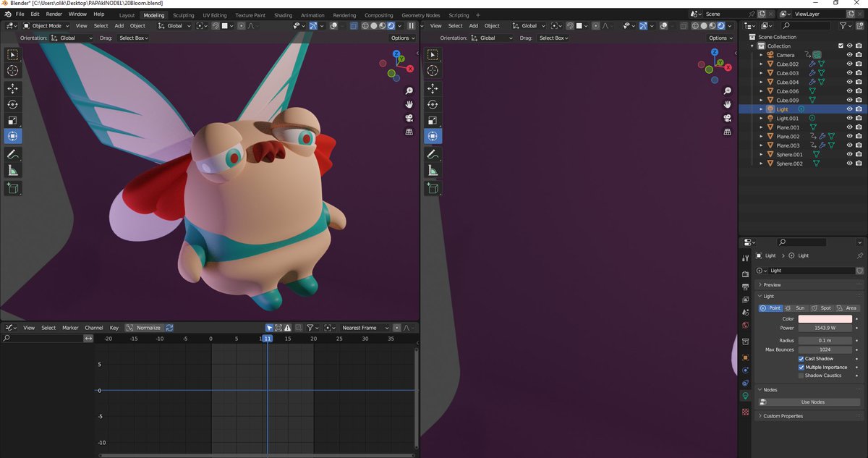Click the Power value field
868x458 pixels.
(825, 328)
